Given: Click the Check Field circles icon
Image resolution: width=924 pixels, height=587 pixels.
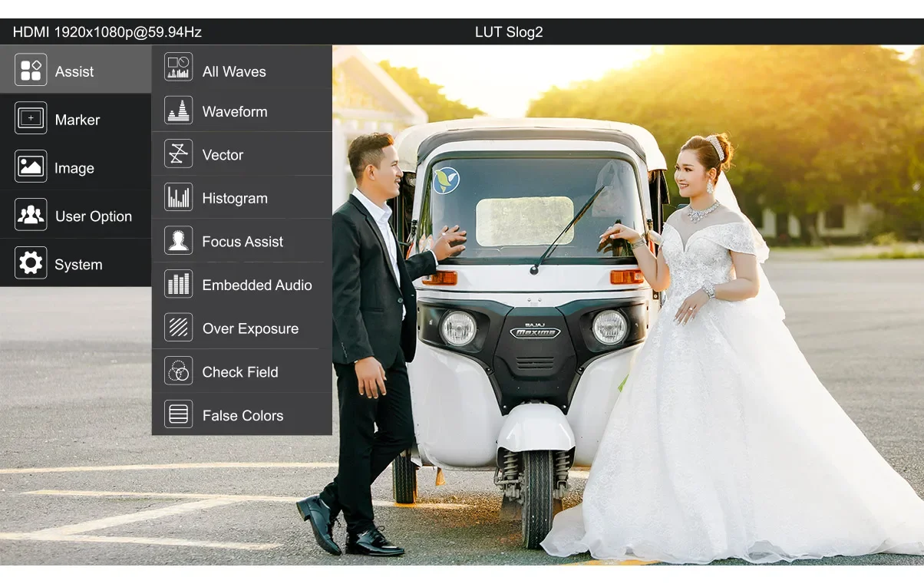Looking at the screenshot, I should coord(179,371).
